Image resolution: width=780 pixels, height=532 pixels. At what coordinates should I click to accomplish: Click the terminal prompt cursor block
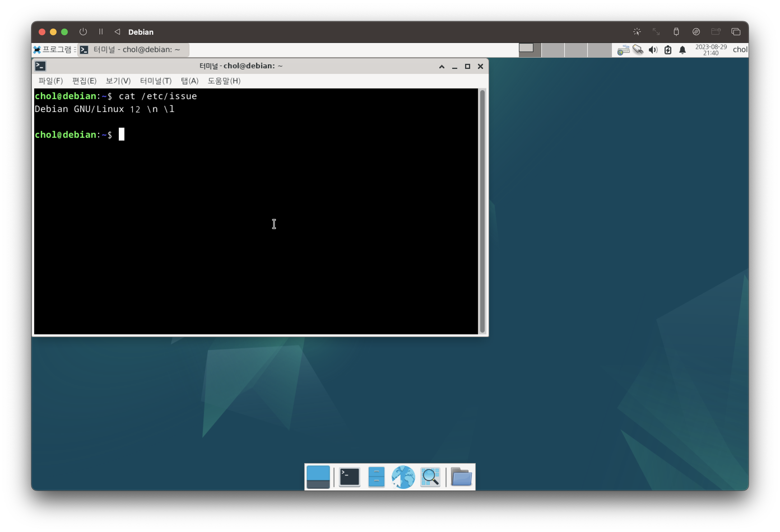(122, 134)
